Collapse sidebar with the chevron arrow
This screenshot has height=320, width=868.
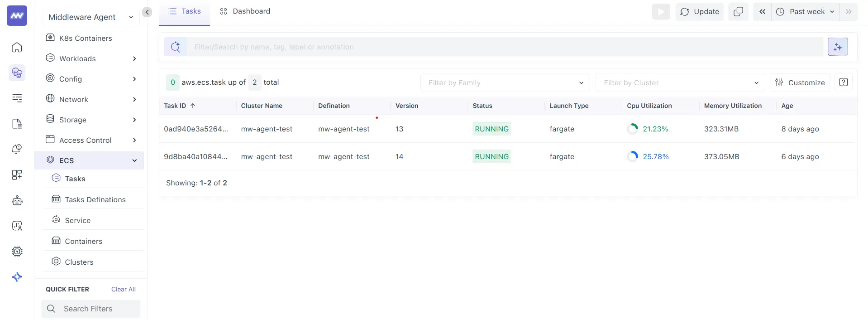[x=147, y=12]
